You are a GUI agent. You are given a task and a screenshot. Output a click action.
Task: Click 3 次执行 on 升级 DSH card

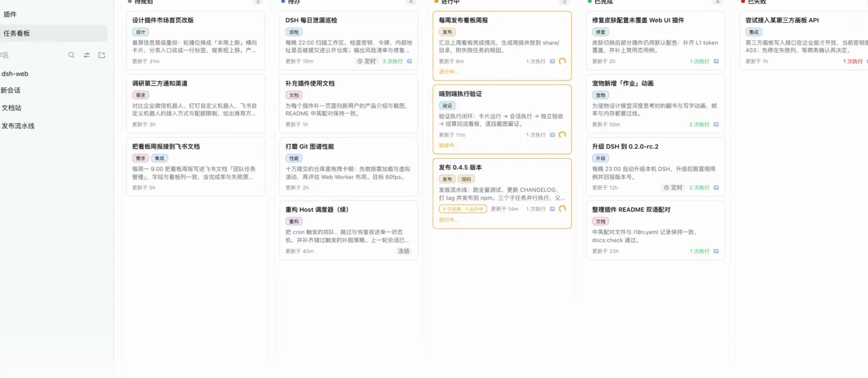pyautogui.click(x=699, y=187)
